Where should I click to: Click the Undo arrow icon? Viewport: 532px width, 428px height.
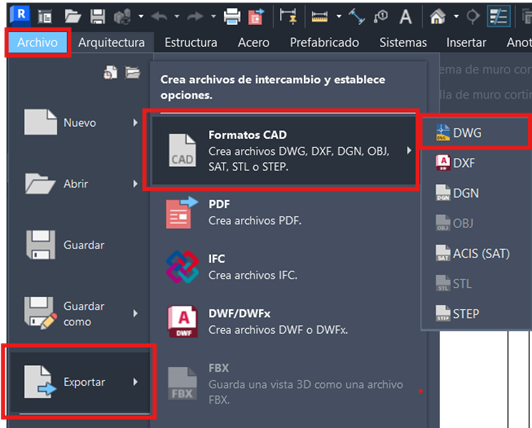click(x=159, y=16)
